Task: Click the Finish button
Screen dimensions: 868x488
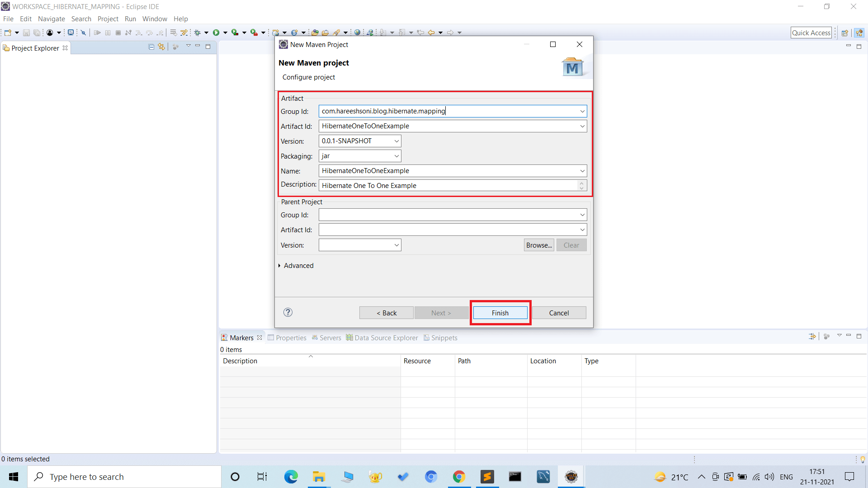Action: click(x=500, y=313)
